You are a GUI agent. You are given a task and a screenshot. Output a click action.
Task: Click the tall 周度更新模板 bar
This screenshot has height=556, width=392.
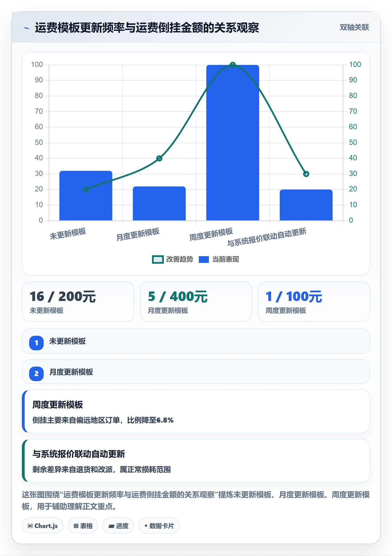point(233,143)
